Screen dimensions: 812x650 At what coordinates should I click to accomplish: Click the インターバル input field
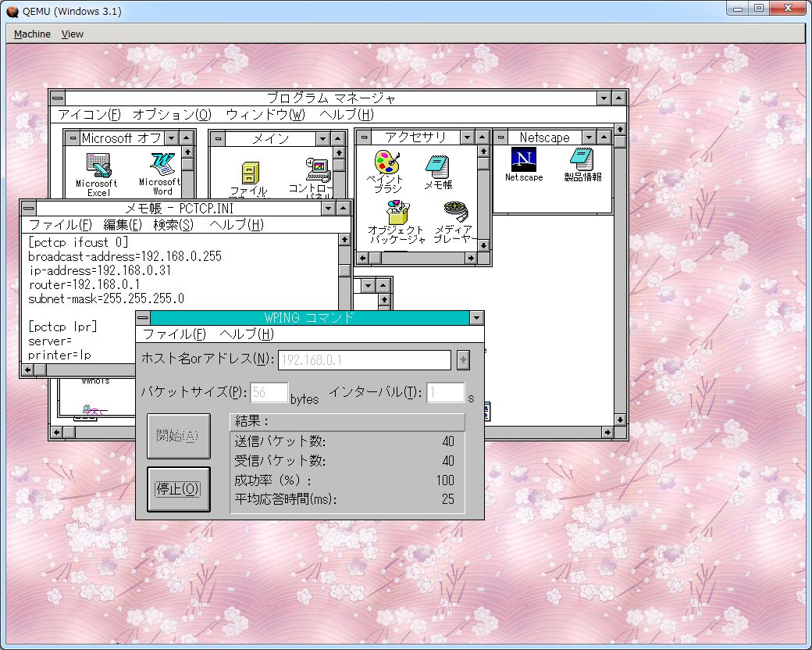point(446,392)
